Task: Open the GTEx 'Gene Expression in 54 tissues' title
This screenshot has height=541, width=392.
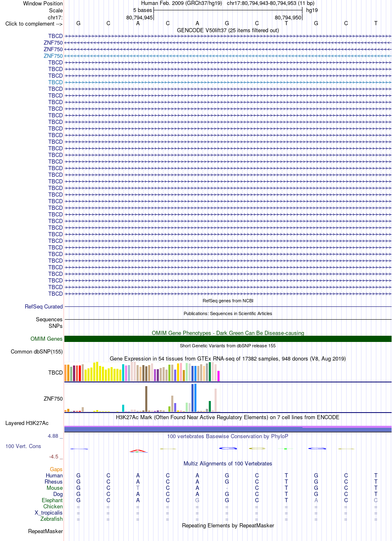Action: click(228, 358)
